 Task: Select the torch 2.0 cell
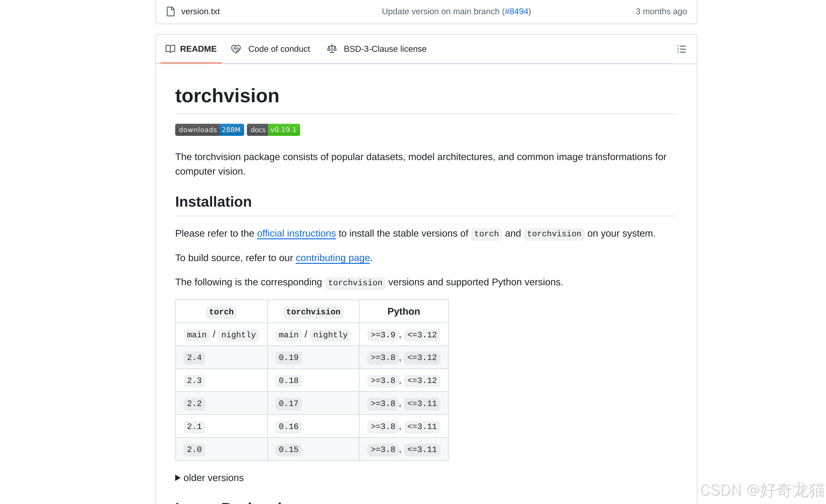click(221, 449)
